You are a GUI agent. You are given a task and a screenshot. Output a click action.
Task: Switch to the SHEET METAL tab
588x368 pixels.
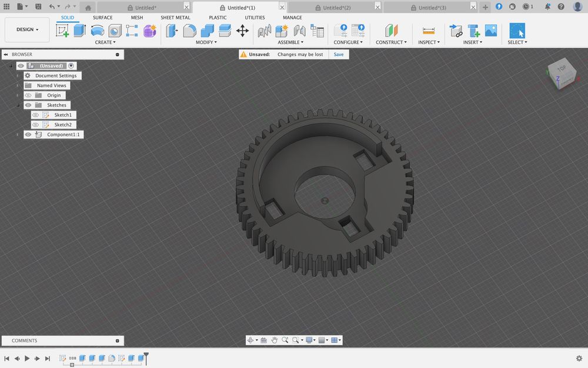pyautogui.click(x=175, y=18)
